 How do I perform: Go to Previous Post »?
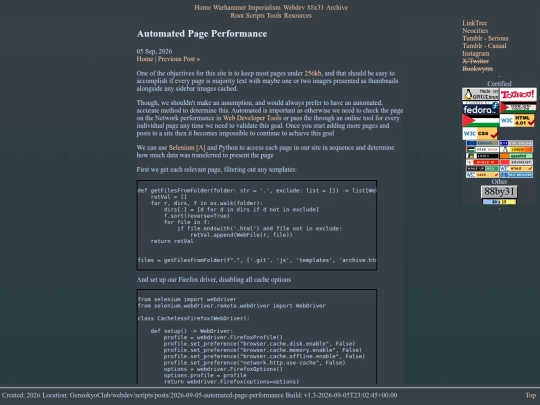click(179, 59)
